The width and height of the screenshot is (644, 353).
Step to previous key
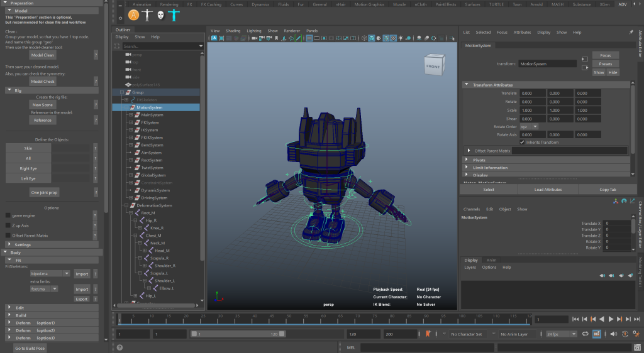(593, 319)
